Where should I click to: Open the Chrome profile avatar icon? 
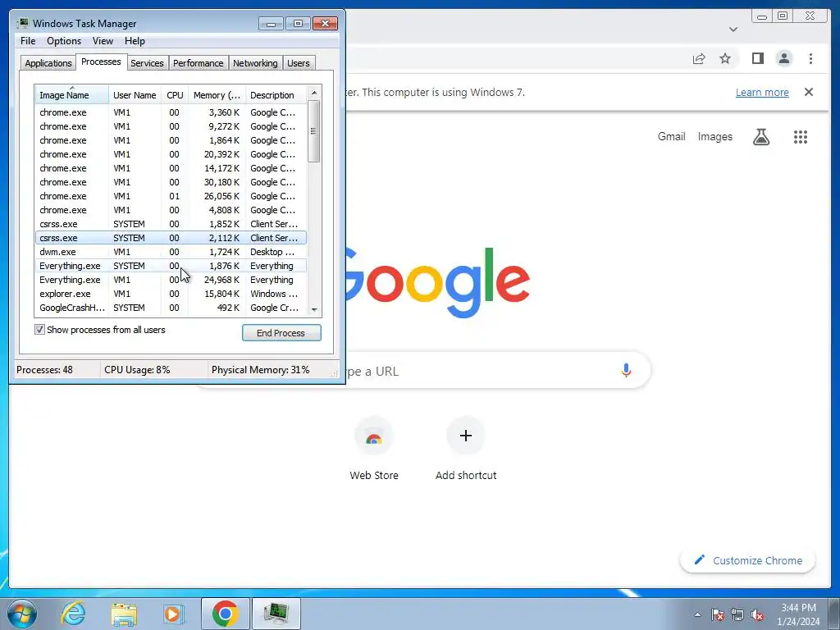click(783, 58)
